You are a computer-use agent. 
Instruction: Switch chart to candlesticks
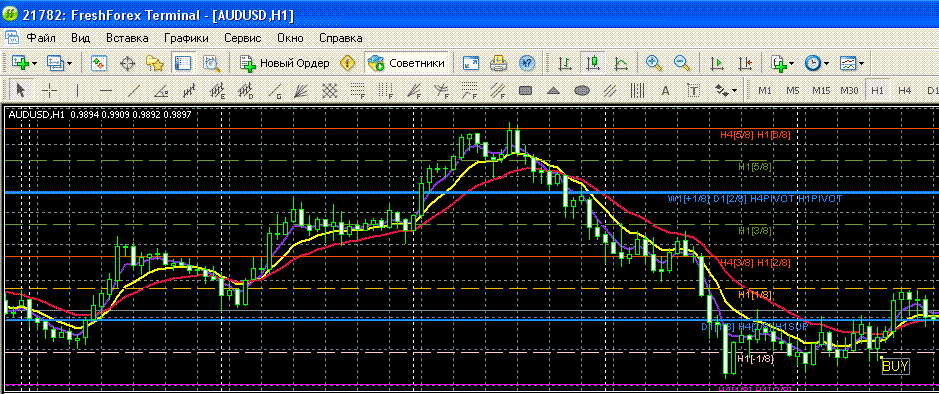coord(593,63)
